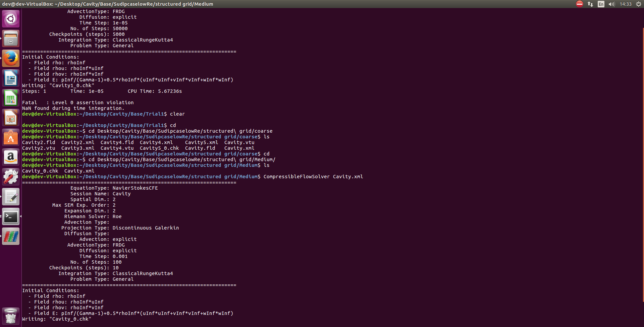Open the network connections menu
The width and height of the screenshot is (644, 327).
590,4
